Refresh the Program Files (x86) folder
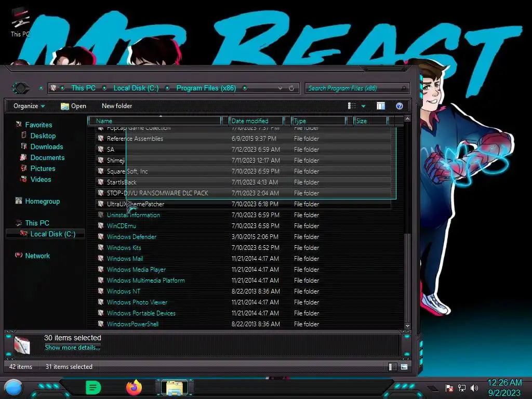532x399 pixels. click(x=291, y=88)
